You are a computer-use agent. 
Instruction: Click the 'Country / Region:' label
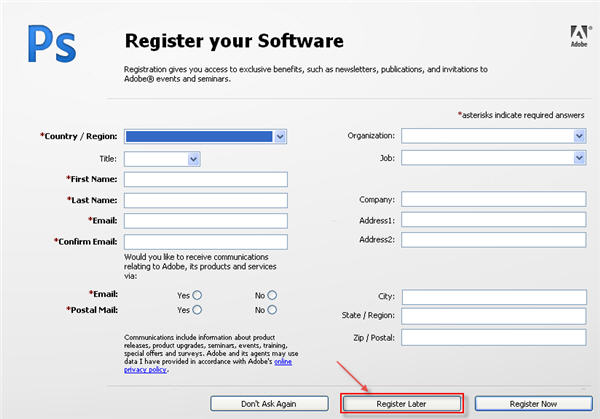[79, 136]
